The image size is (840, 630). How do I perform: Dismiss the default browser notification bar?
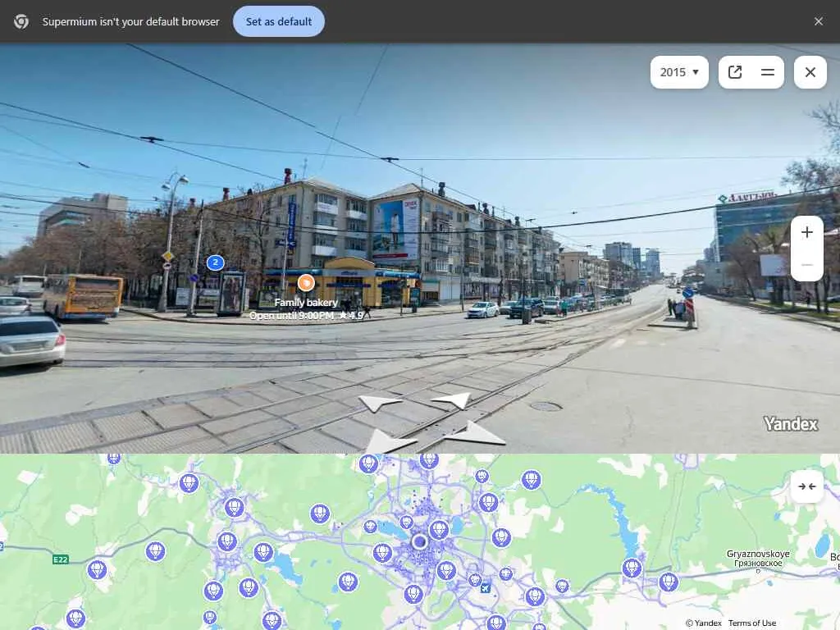coord(818,21)
